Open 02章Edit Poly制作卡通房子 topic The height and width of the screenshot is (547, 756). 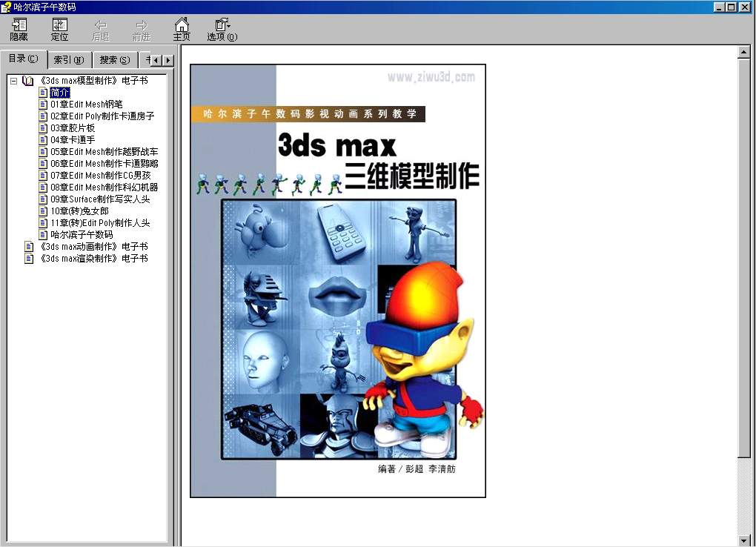coord(102,116)
